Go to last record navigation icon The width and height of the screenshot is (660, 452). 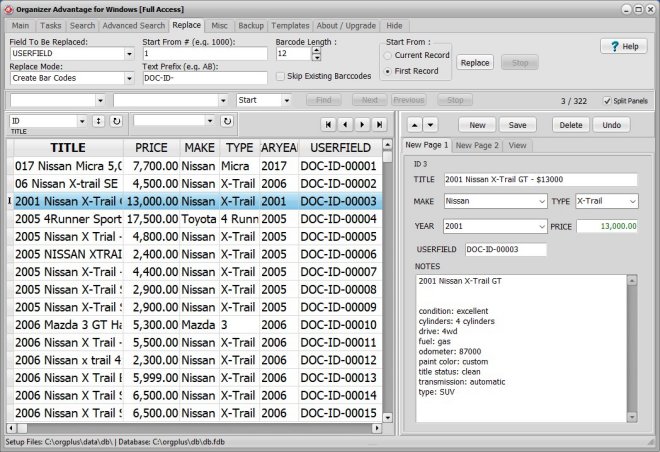[379, 125]
